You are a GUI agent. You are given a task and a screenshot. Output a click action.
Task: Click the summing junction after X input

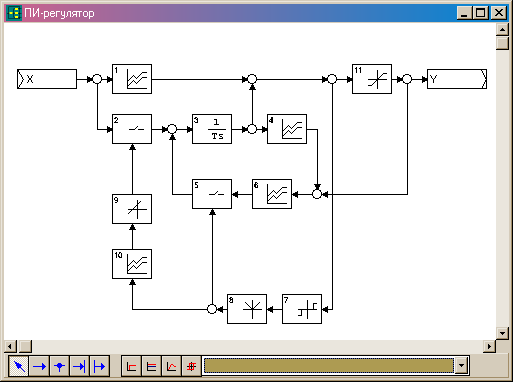[x=97, y=79]
